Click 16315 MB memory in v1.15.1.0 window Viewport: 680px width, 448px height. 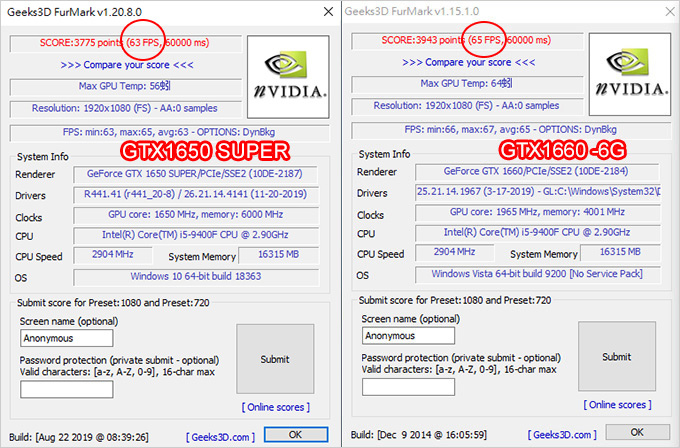pyautogui.click(x=620, y=252)
